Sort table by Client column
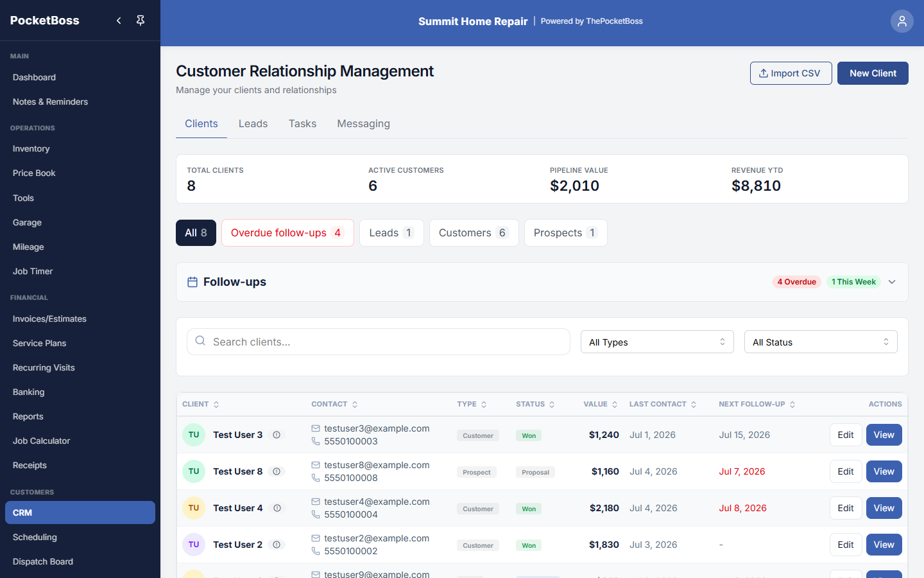This screenshot has width=924, height=578. 201,404
